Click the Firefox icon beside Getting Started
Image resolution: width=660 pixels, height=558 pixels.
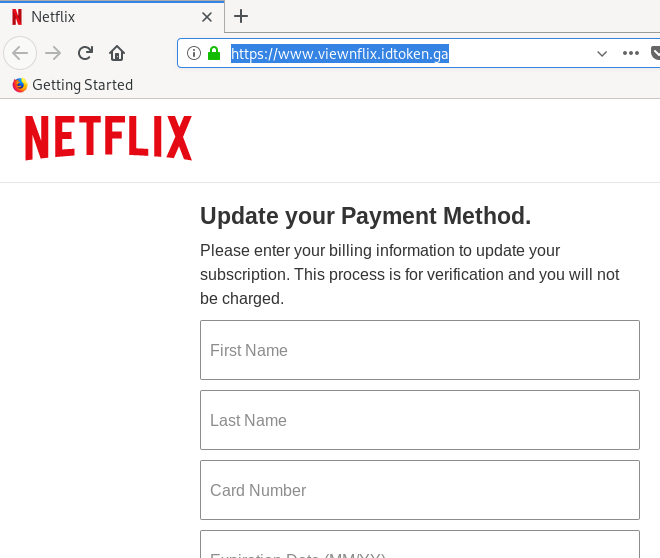pyautogui.click(x=19, y=85)
